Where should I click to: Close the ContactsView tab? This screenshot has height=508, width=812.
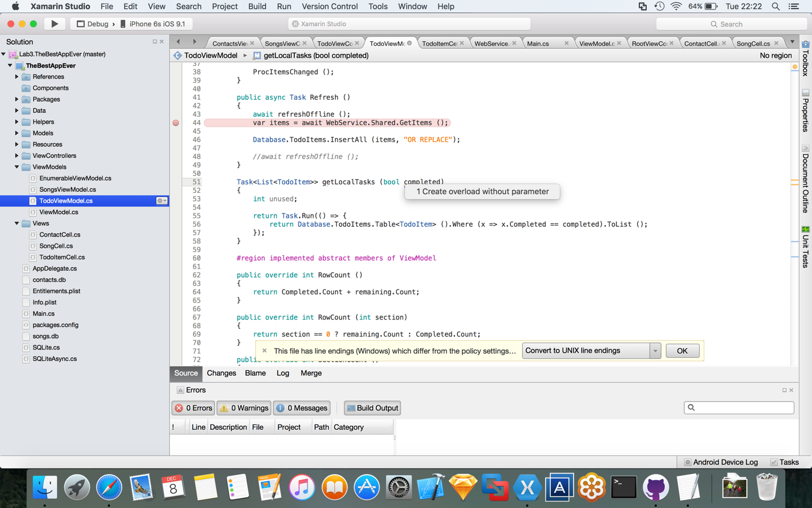click(252, 43)
